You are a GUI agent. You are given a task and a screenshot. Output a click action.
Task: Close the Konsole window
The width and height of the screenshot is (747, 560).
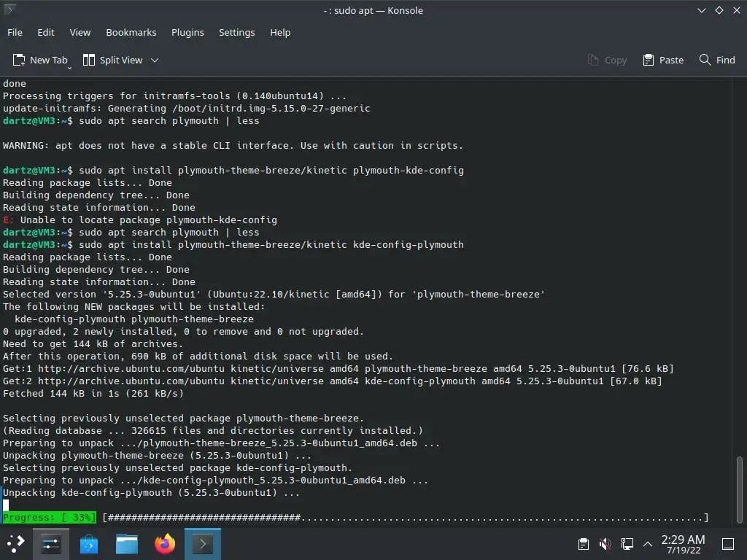pyautogui.click(x=737, y=10)
